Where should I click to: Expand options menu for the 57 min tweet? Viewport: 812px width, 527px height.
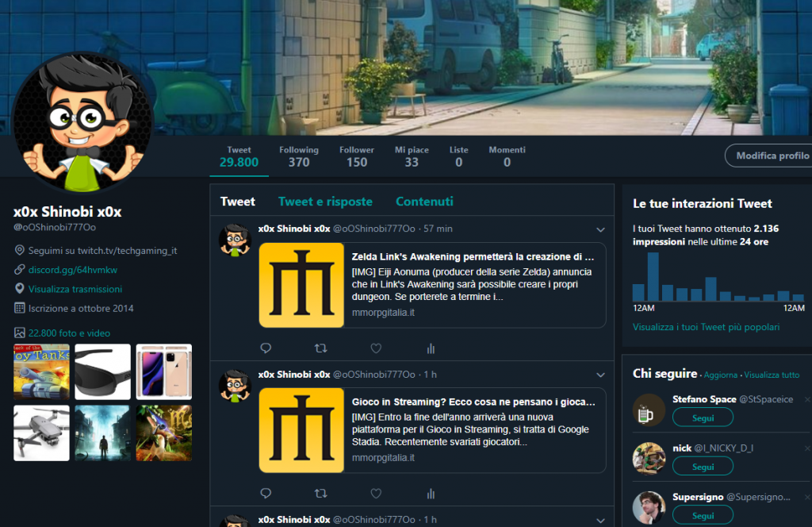(x=600, y=229)
